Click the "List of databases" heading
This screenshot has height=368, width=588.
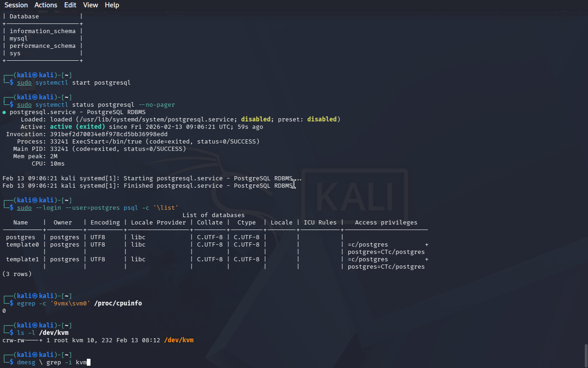pos(213,215)
